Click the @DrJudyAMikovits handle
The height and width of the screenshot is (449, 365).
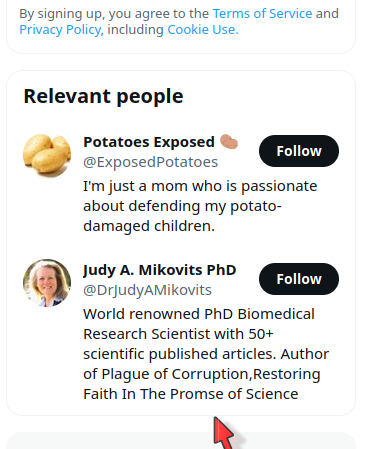pyautogui.click(x=147, y=290)
